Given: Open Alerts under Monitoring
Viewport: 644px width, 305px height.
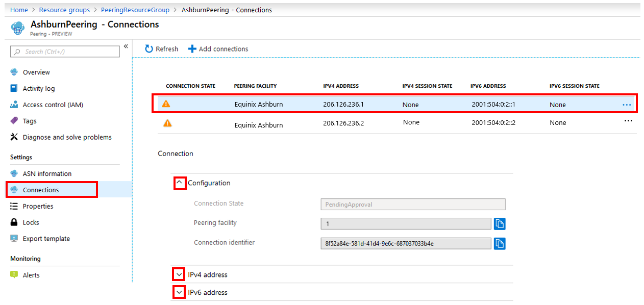Looking at the screenshot, I should click(x=31, y=275).
